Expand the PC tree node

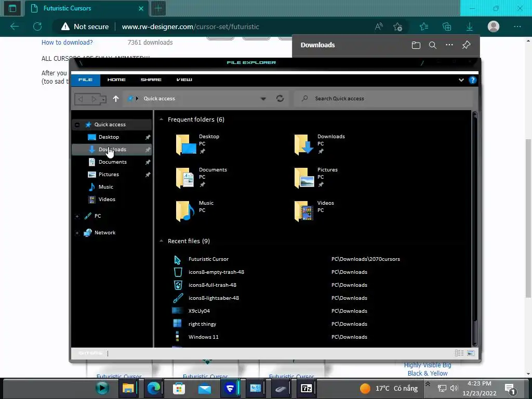click(77, 216)
